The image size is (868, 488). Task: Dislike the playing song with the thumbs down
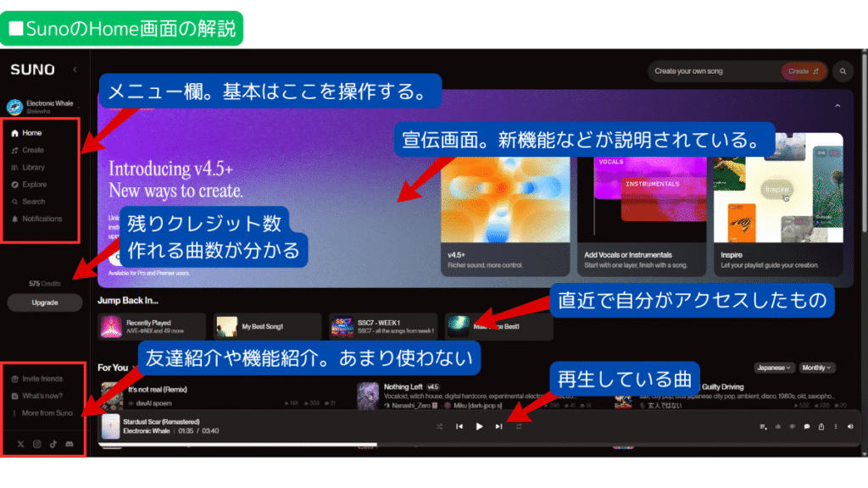click(793, 427)
